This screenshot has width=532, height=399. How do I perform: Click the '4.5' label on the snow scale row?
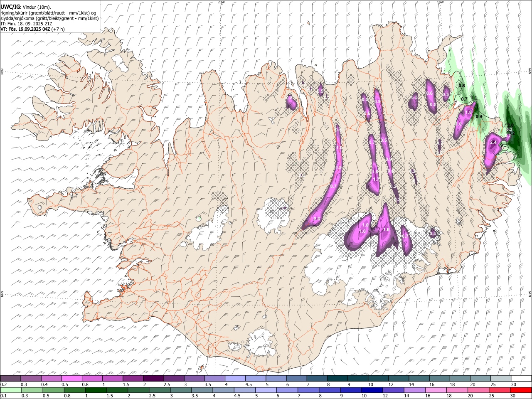[249, 384]
